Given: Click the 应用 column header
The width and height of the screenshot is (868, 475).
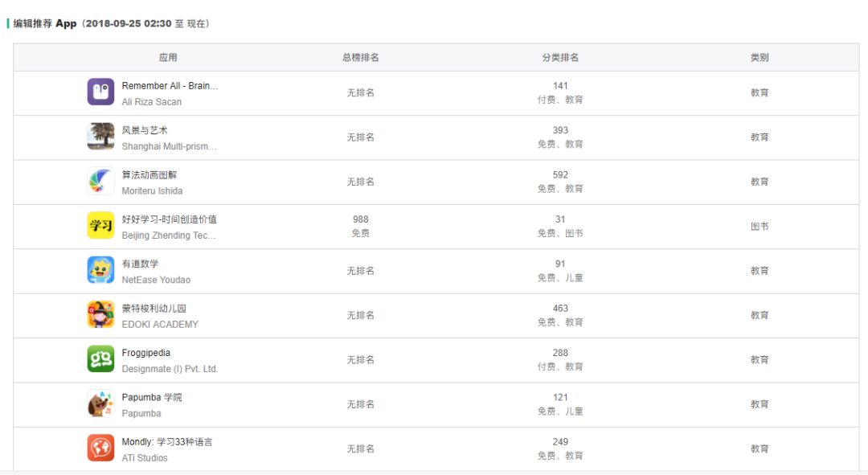Looking at the screenshot, I should pyautogui.click(x=168, y=57).
